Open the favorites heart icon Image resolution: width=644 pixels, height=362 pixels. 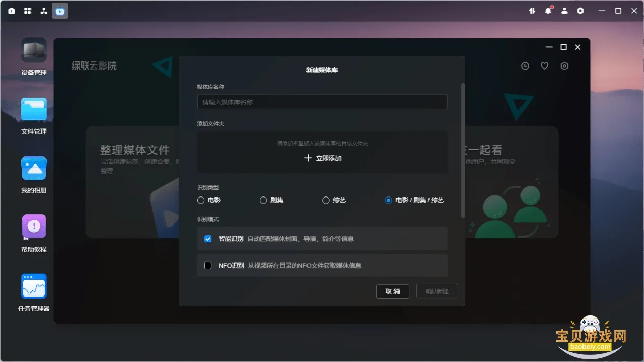[544, 66]
